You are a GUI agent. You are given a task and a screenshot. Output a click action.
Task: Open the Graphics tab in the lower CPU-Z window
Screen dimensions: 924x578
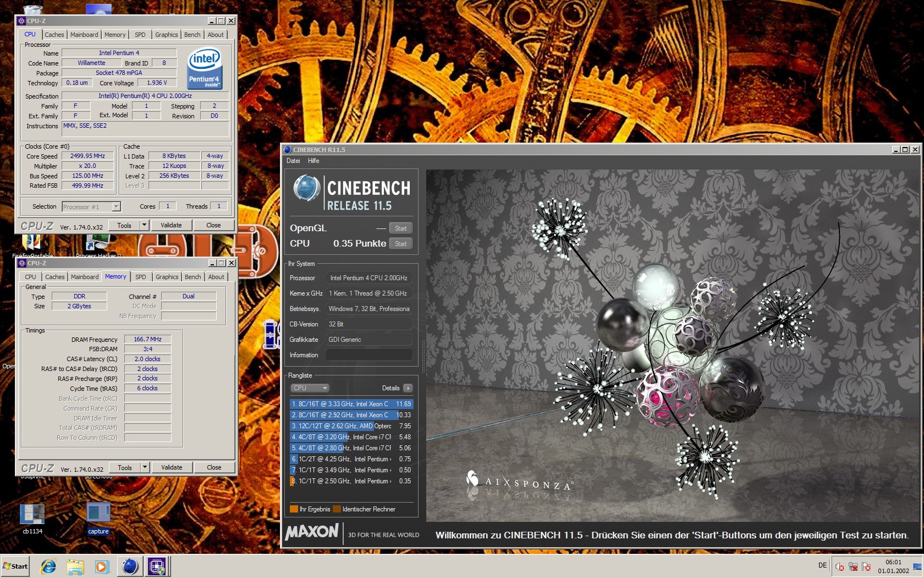tap(167, 277)
